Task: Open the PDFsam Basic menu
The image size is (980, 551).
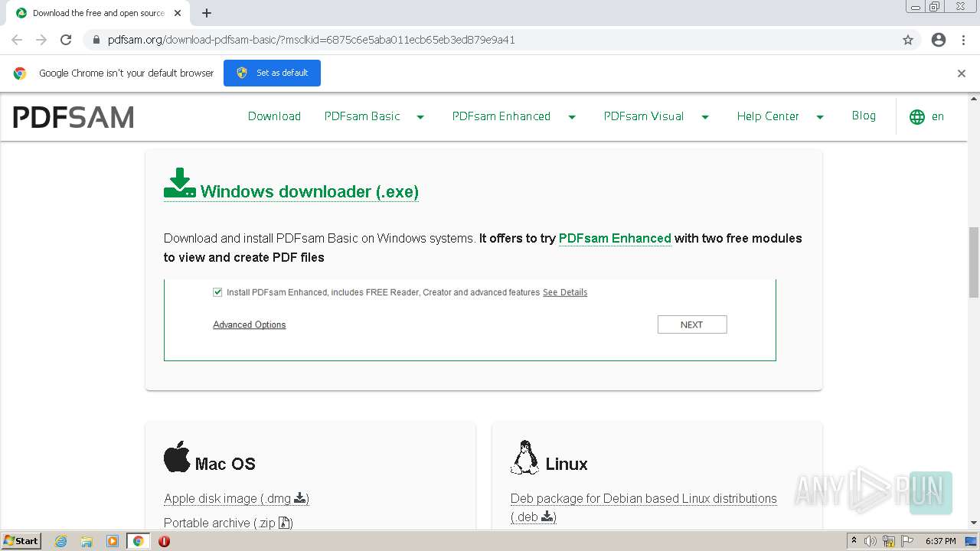Action: click(362, 116)
